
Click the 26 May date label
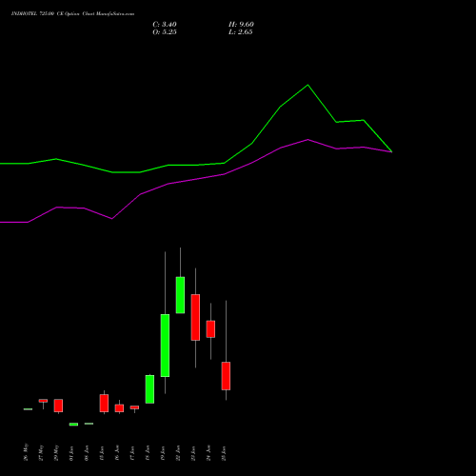coord(26,452)
